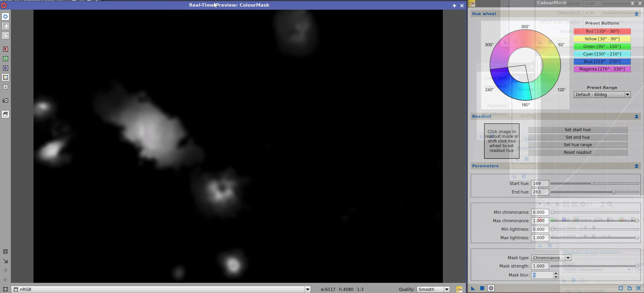Click the Reset process arrows icon
This screenshot has width=644, height=293.
638,288
